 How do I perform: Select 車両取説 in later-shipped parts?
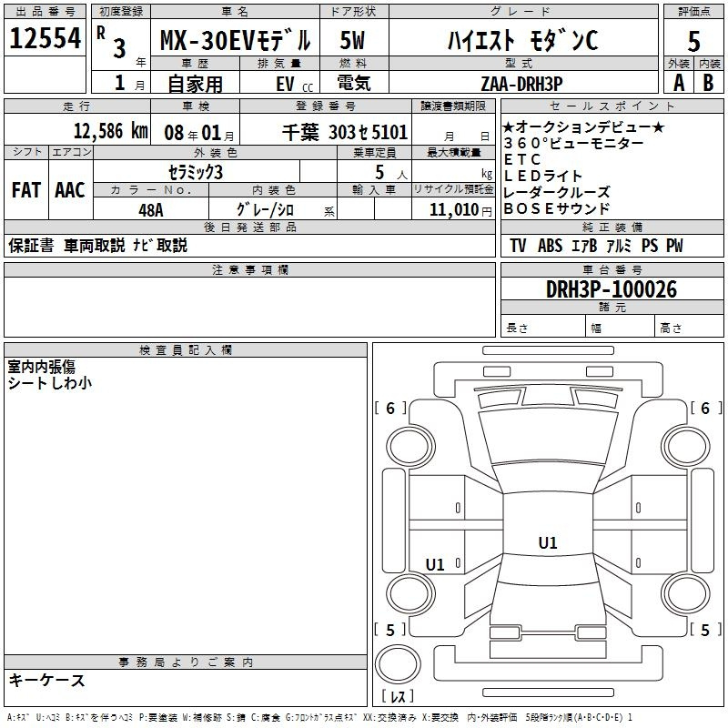coord(95,245)
